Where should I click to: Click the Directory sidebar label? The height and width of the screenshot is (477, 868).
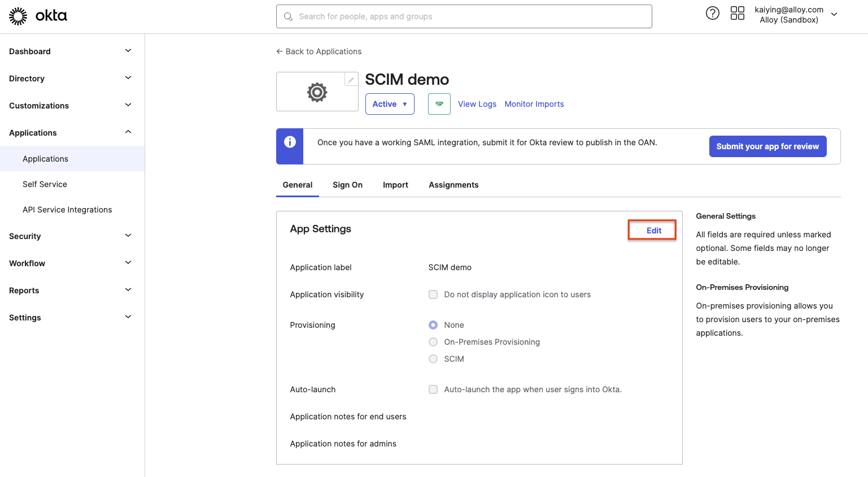[27, 79]
